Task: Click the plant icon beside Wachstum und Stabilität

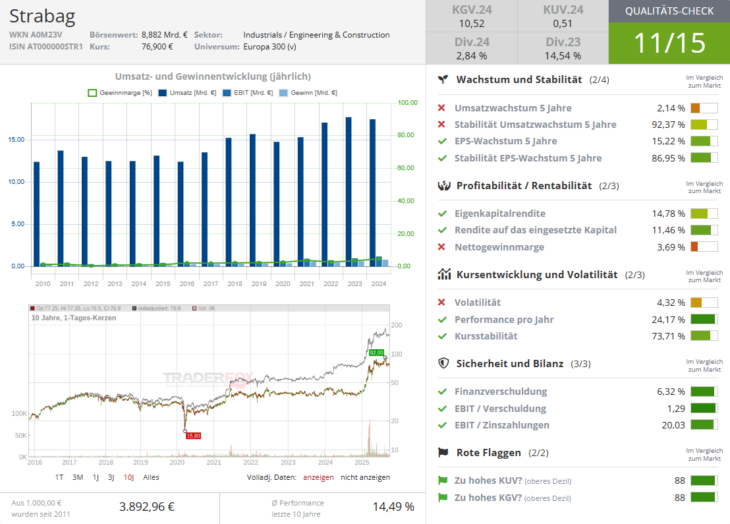Action: click(x=443, y=80)
